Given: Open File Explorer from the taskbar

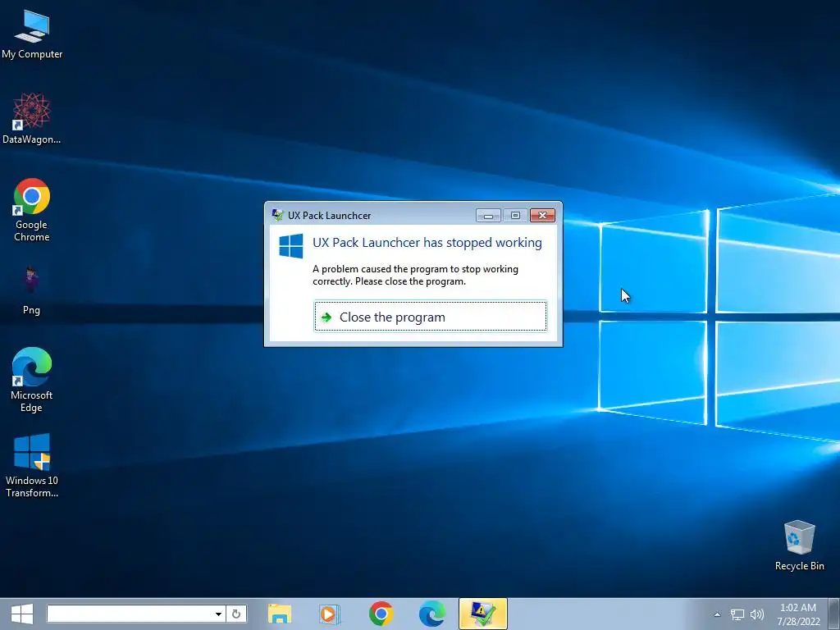Looking at the screenshot, I should click(x=280, y=614).
